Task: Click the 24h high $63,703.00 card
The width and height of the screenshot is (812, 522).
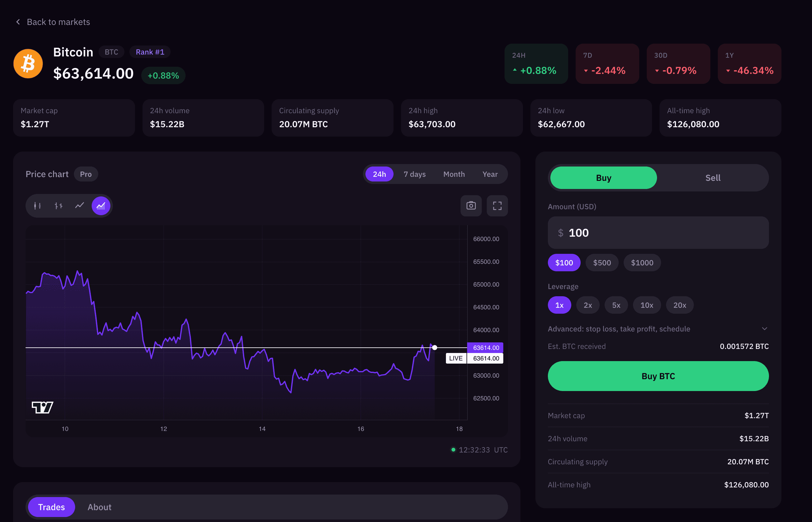Action: pos(462,118)
